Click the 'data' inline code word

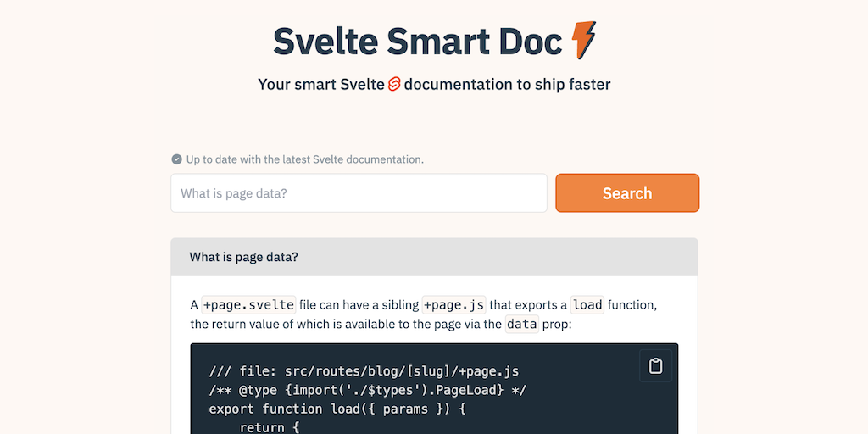click(521, 324)
